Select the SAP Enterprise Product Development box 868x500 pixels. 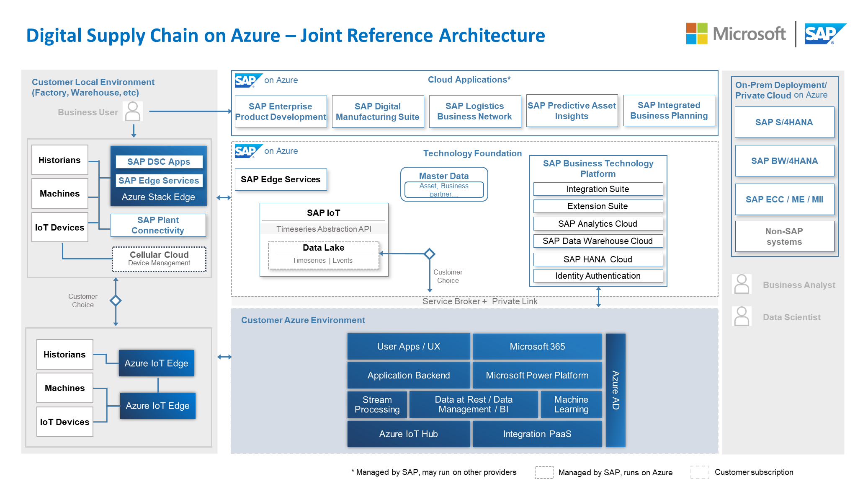point(281,111)
